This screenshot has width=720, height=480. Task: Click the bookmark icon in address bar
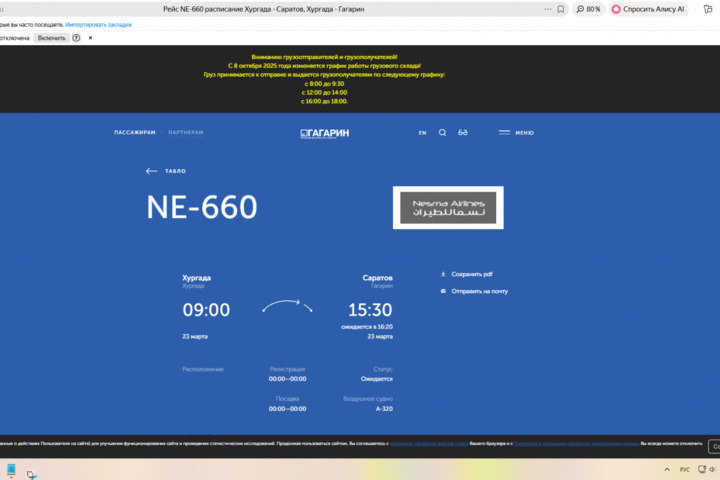[561, 9]
